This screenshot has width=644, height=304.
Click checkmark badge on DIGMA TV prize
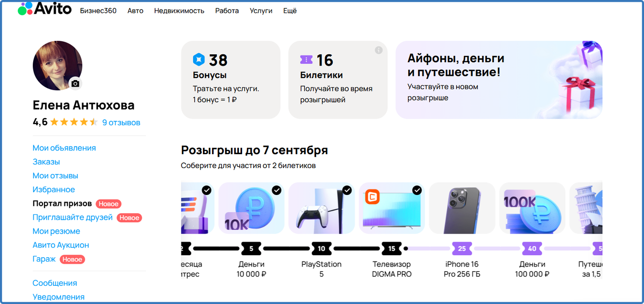click(417, 190)
